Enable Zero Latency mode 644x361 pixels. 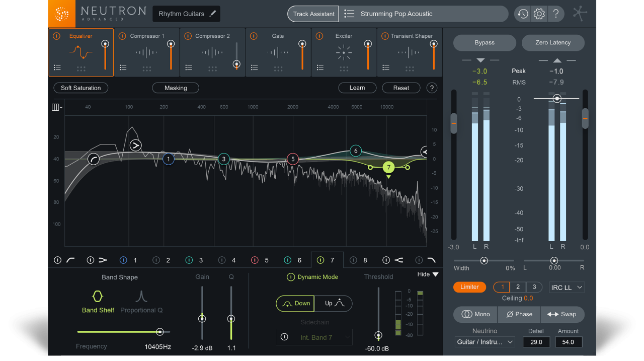553,43
